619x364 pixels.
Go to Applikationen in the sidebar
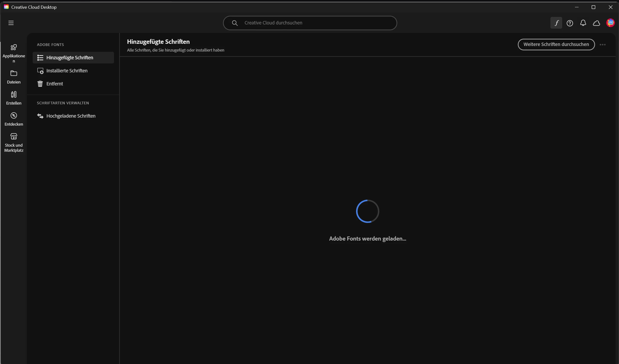14,53
